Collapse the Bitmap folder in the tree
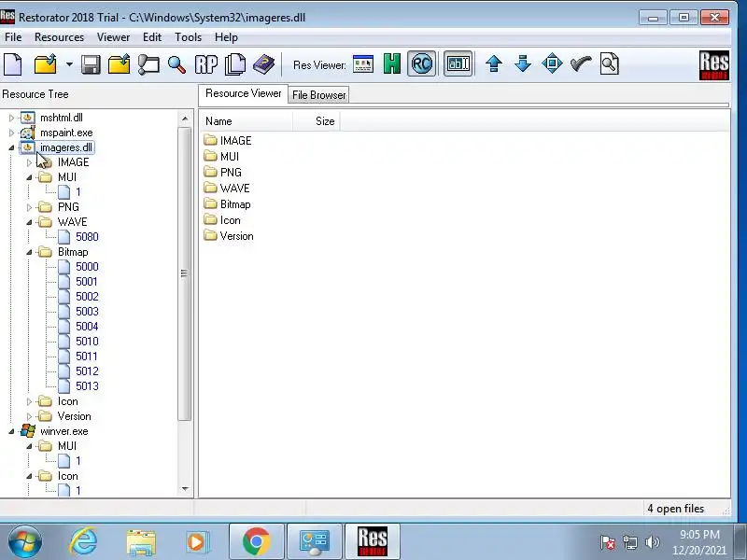 coord(30,252)
